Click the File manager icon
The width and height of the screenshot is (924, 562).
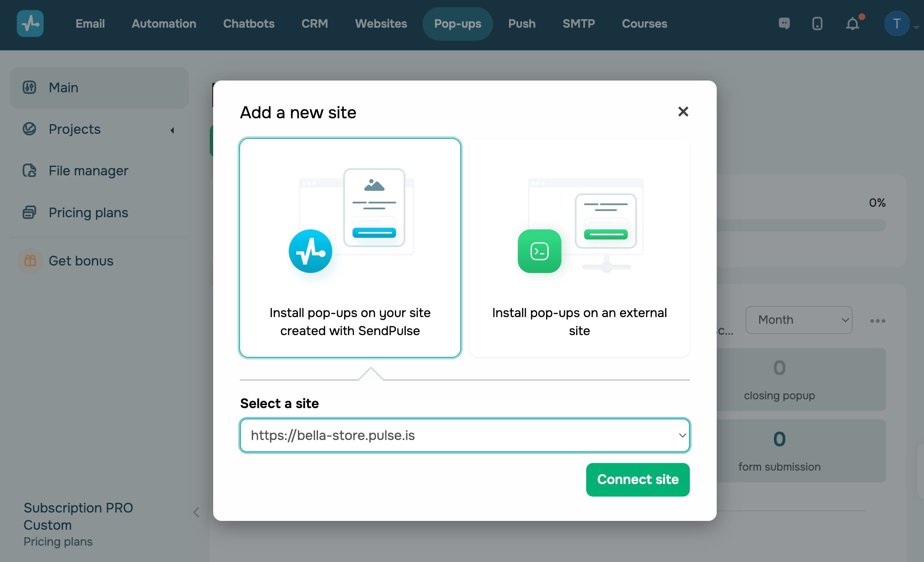29,171
